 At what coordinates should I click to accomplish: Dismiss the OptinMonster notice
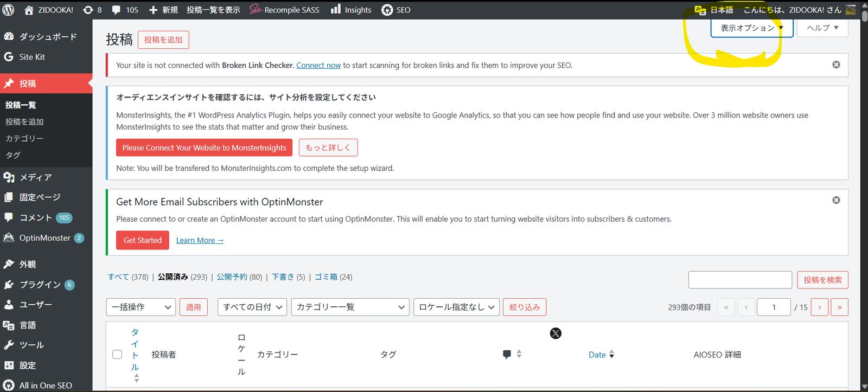click(836, 200)
